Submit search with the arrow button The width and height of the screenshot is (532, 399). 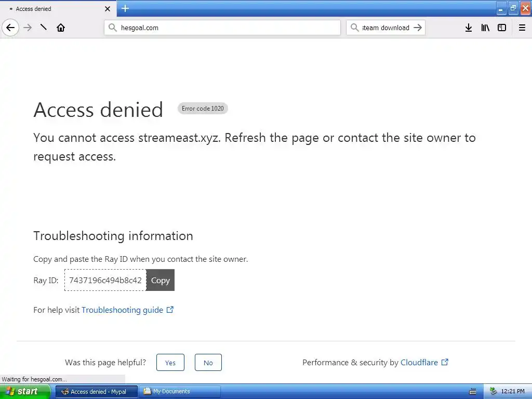[418, 28]
